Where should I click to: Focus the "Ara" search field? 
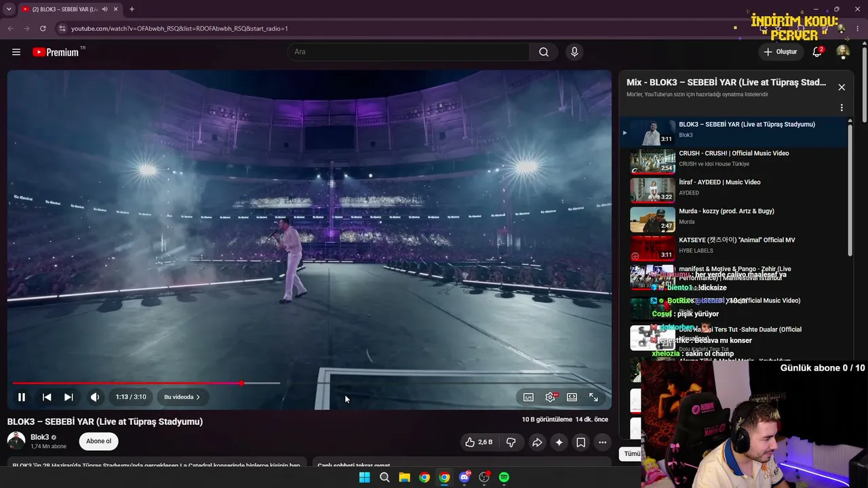(409, 52)
